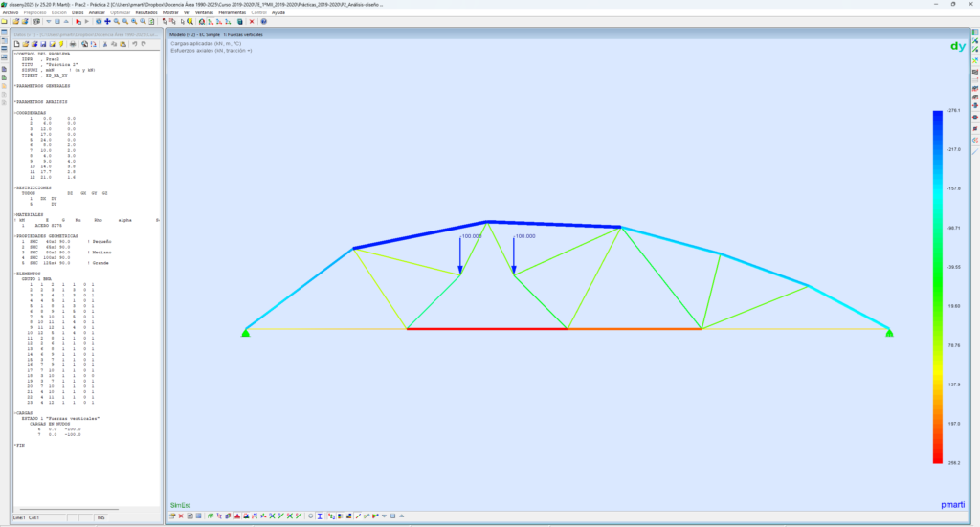Image resolution: width=980 pixels, height=527 pixels.
Task: Click the down triangle in the main toolbar
Action: [48, 21]
